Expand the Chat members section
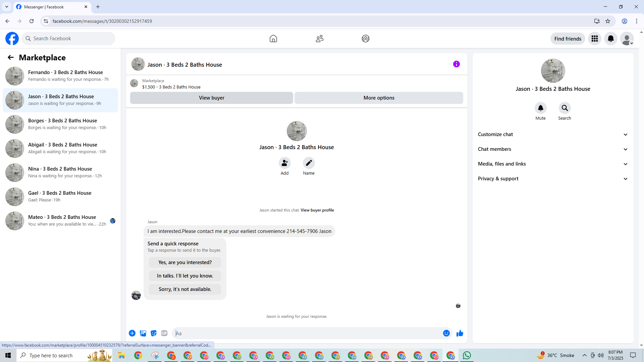Image resolution: width=644 pixels, height=362 pixels. [552, 149]
